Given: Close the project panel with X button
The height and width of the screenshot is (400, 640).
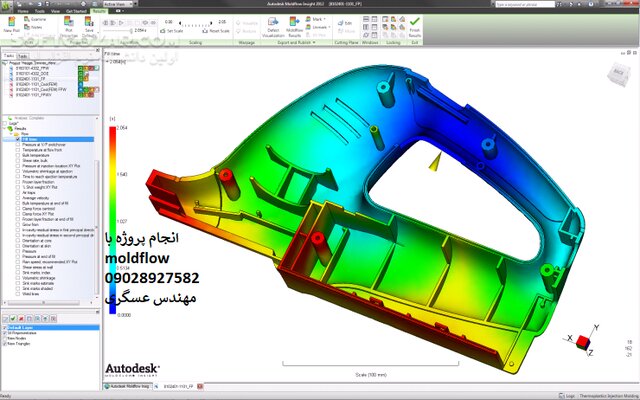Looking at the screenshot, I should click(x=97, y=50).
